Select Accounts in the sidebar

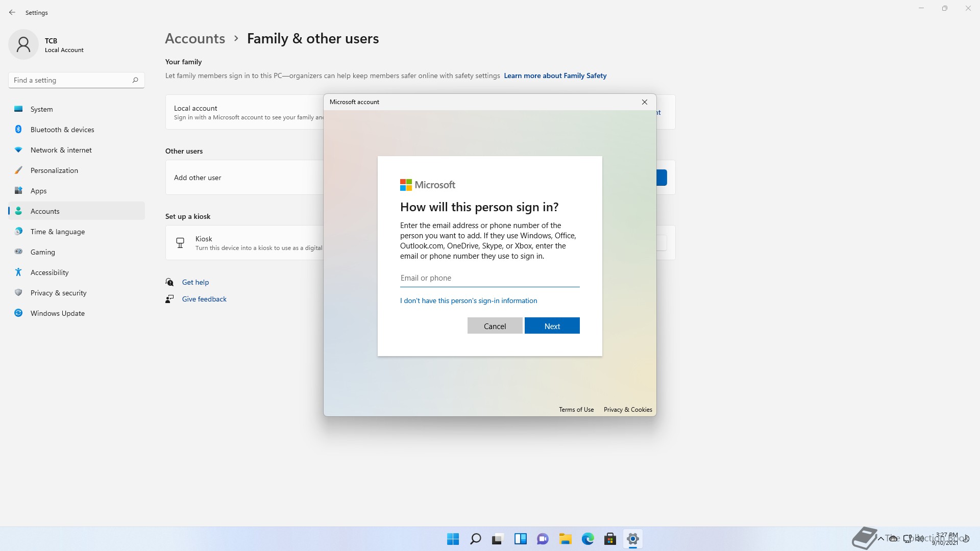point(77,211)
